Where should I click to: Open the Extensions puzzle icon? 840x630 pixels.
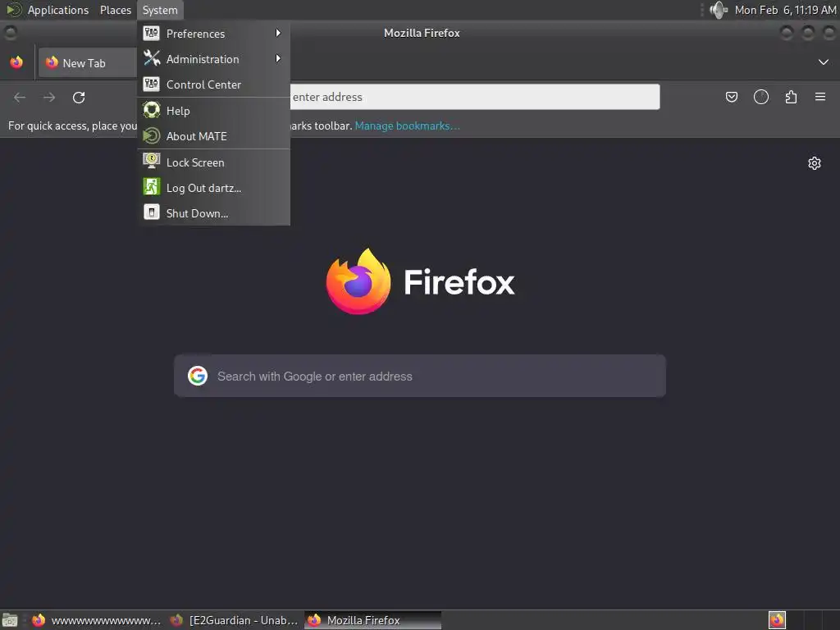(x=791, y=97)
